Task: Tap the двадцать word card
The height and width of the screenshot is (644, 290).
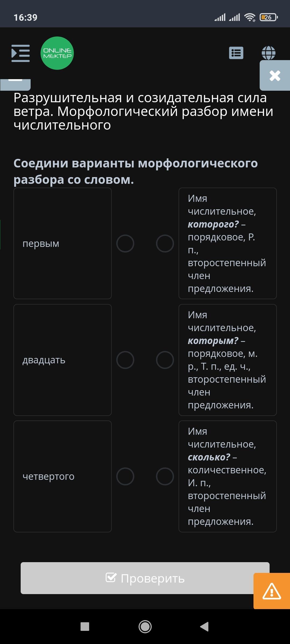Action: 63,360
